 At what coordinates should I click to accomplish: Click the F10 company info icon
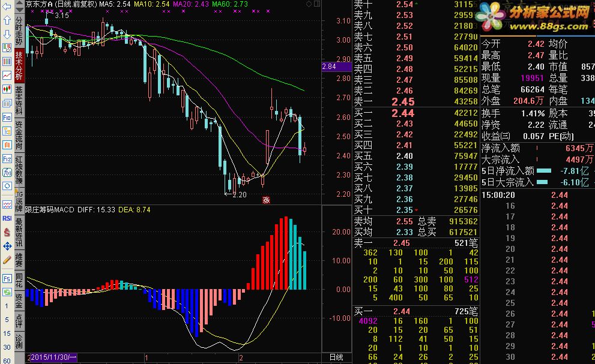coord(7,117)
